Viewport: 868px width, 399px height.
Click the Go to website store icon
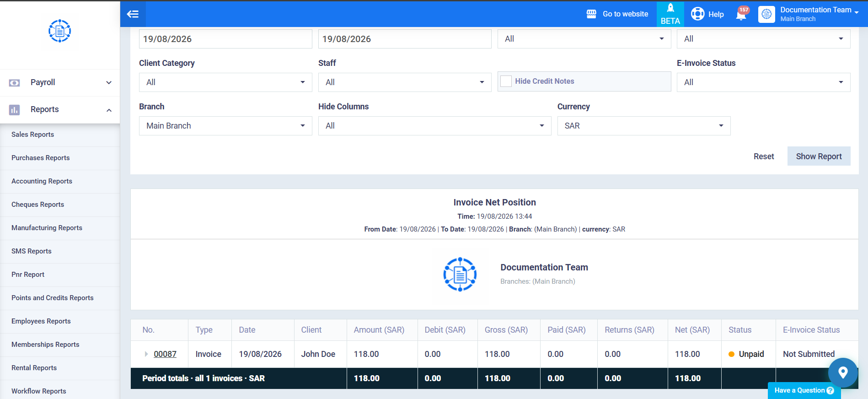tap(591, 14)
